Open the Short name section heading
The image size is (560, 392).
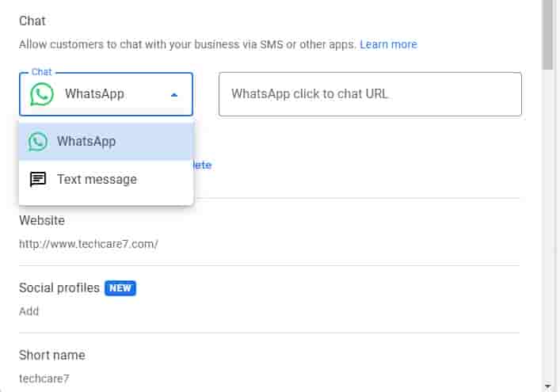51,355
